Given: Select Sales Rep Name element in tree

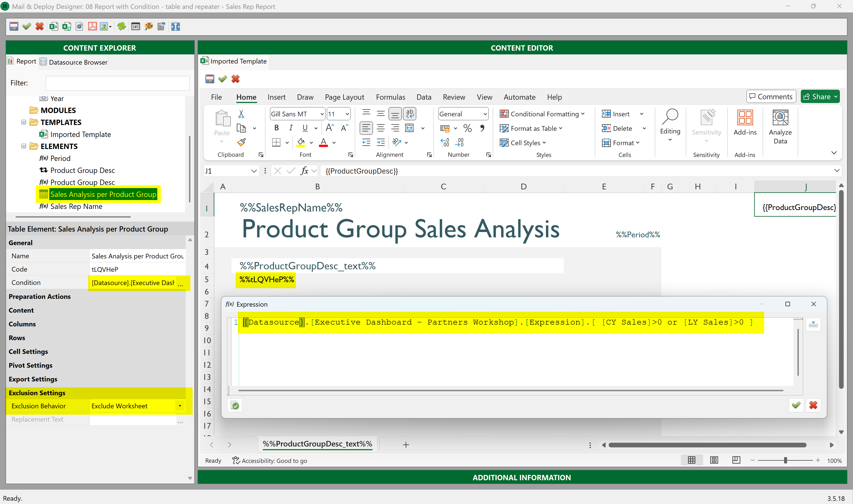Looking at the screenshot, I should (76, 206).
